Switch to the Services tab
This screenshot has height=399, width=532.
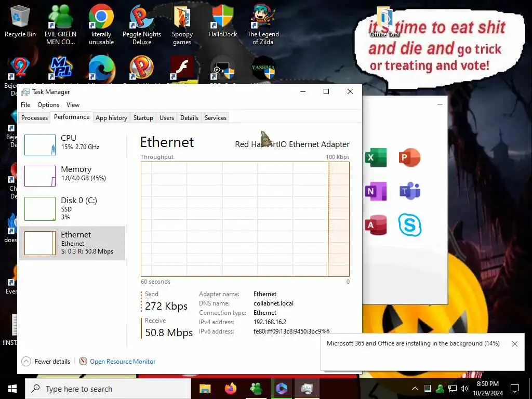pyautogui.click(x=216, y=118)
